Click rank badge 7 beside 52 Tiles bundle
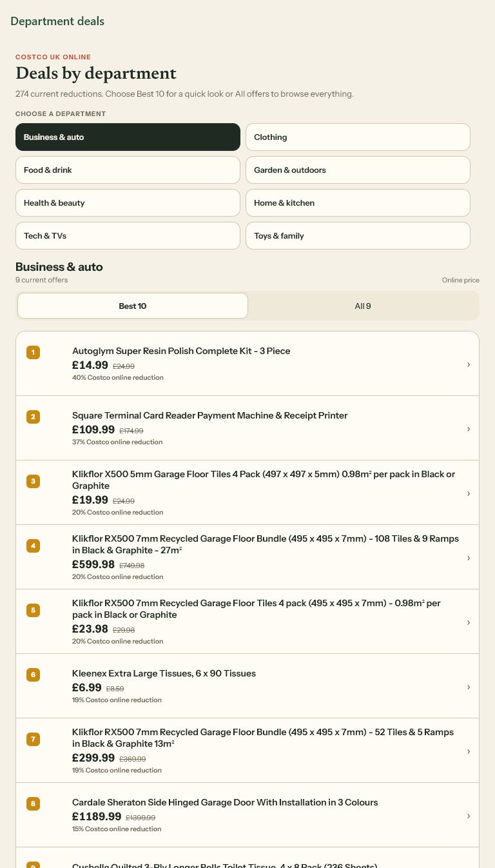 coord(33,739)
